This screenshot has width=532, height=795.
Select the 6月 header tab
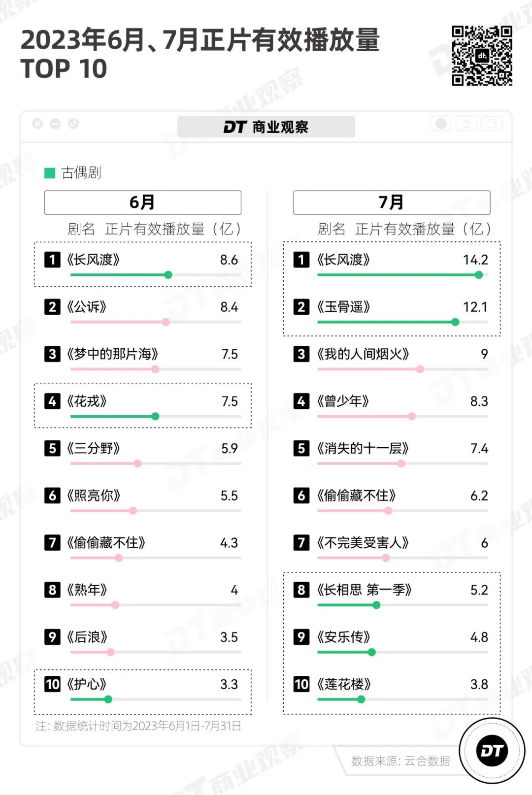tap(142, 202)
